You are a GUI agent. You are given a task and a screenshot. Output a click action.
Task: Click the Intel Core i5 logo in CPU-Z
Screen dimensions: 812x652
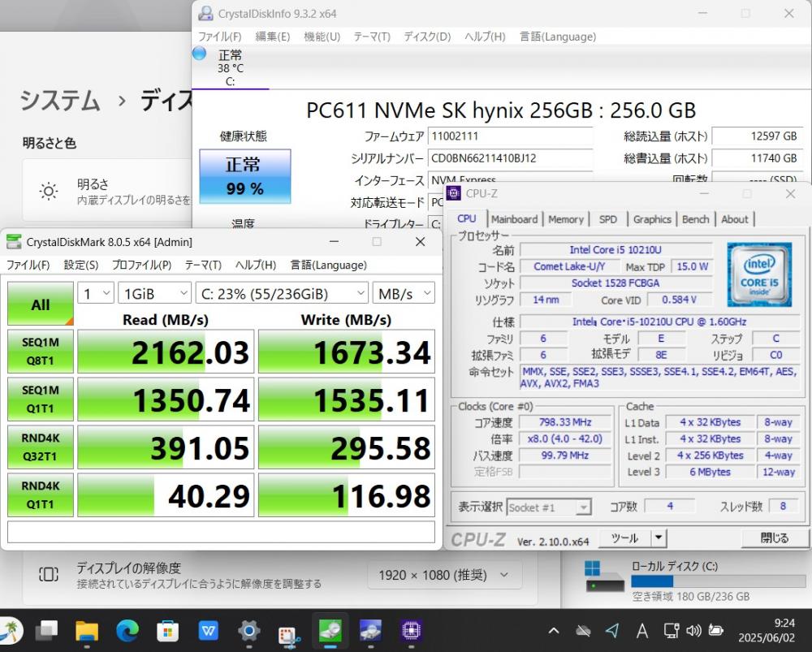[760, 274]
